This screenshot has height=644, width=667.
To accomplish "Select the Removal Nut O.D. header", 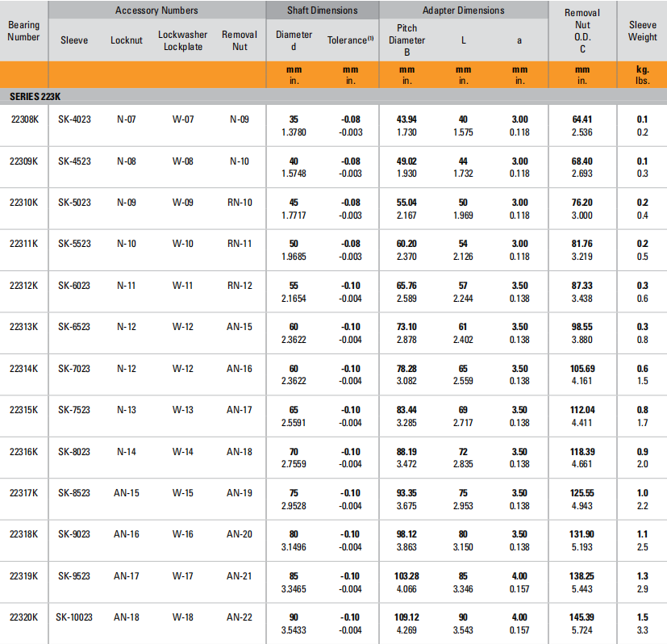I will (x=582, y=31).
